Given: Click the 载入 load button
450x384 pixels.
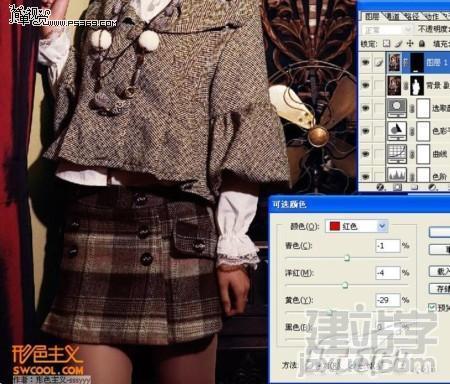Looking at the screenshot, I should tap(439, 271).
